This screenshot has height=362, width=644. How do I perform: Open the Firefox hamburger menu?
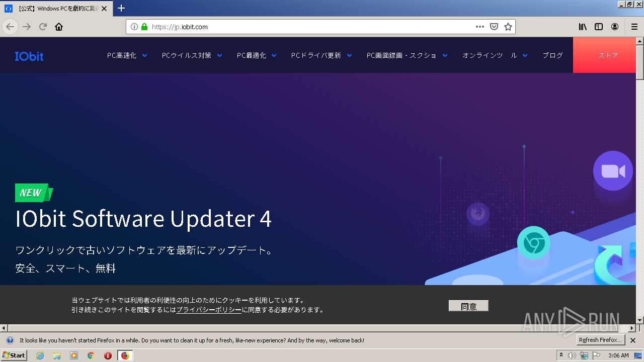click(634, 27)
